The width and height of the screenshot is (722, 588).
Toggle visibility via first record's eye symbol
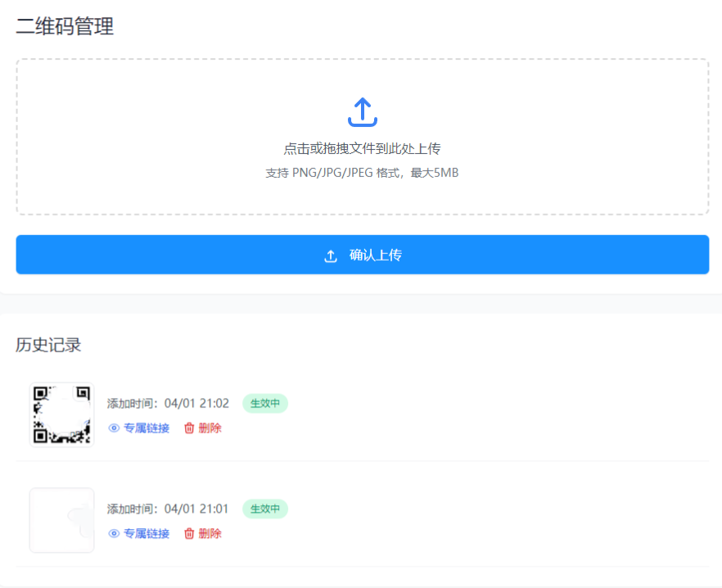click(114, 427)
